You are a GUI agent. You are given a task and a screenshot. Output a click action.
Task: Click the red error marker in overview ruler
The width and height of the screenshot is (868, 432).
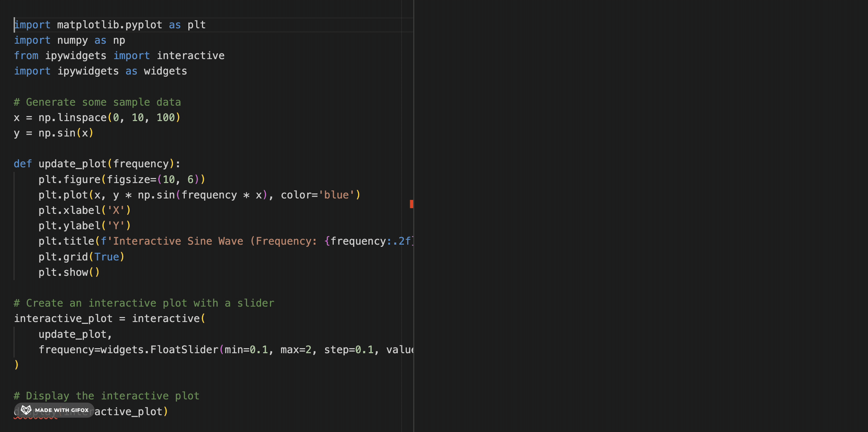tap(411, 204)
